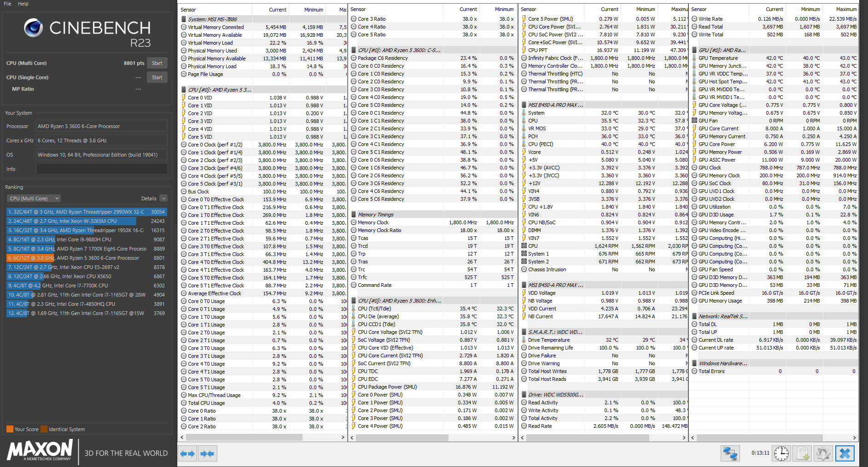Click the icon beside Total Errors

(694, 371)
